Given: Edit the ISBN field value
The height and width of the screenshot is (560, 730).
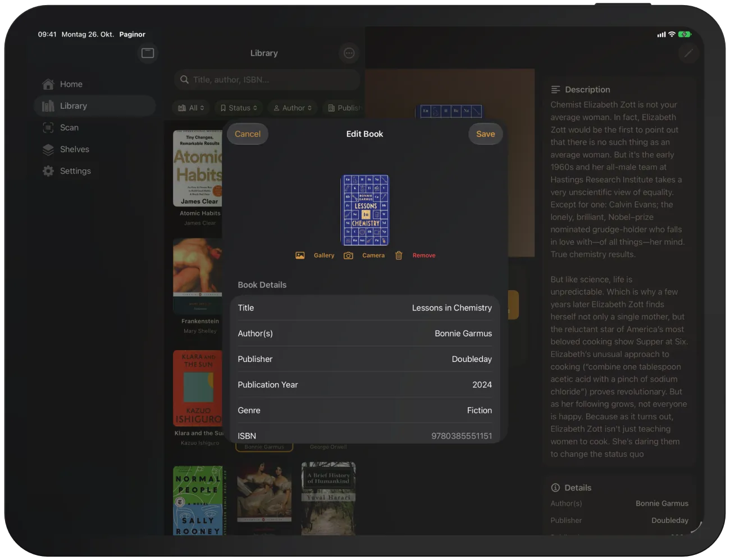Looking at the screenshot, I should (365, 434).
